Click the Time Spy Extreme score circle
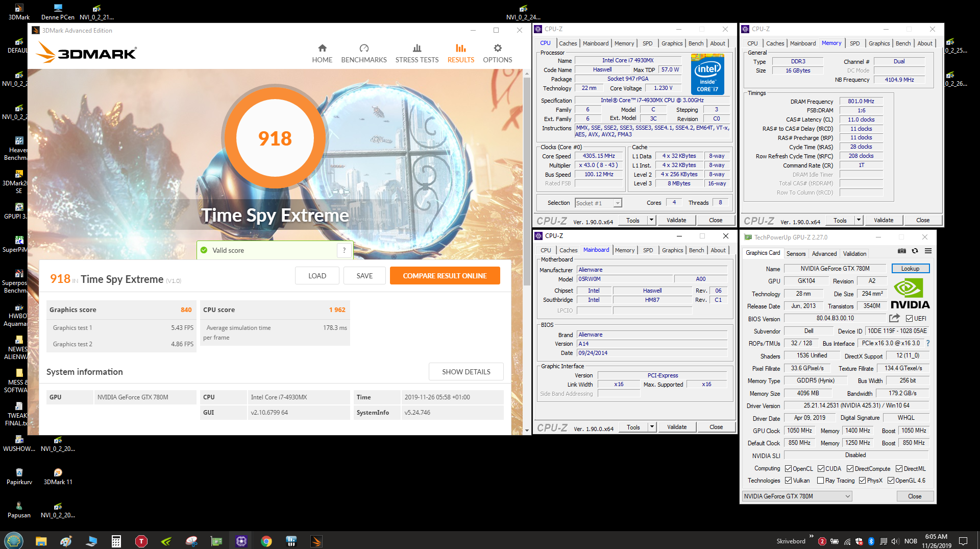This screenshot has width=980, height=549. point(275,138)
